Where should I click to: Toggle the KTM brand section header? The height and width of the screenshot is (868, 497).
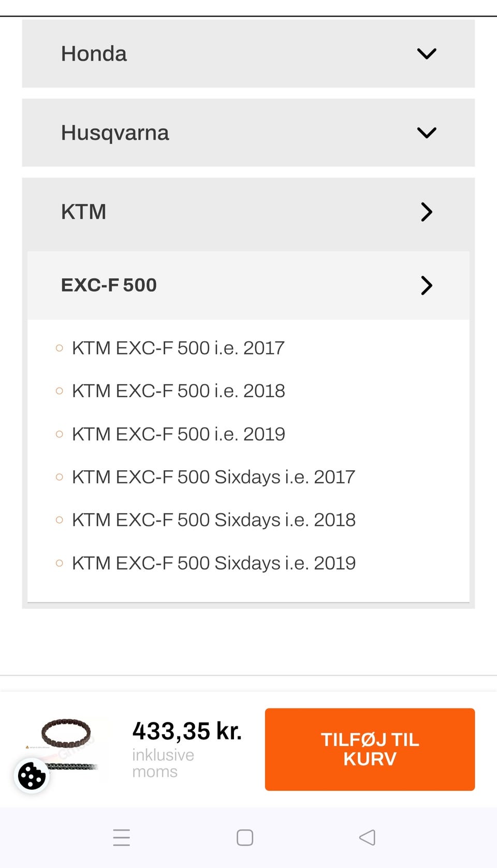(84, 212)
